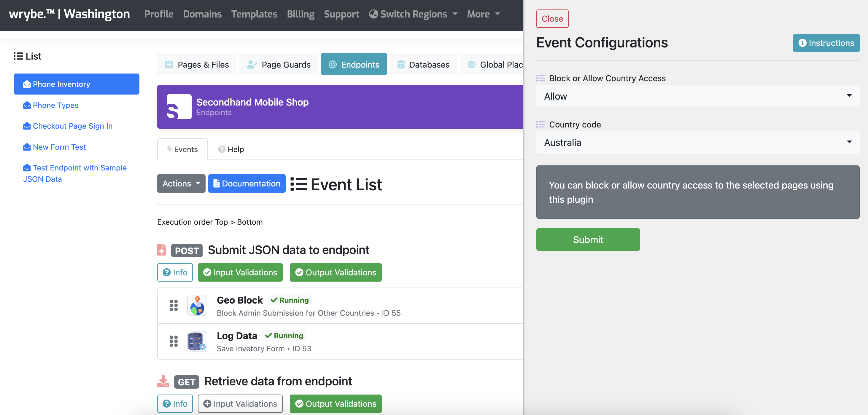Click the Geo Block plugin icon
This screenshot has width=868, height=415.
(x=197, y=306)
